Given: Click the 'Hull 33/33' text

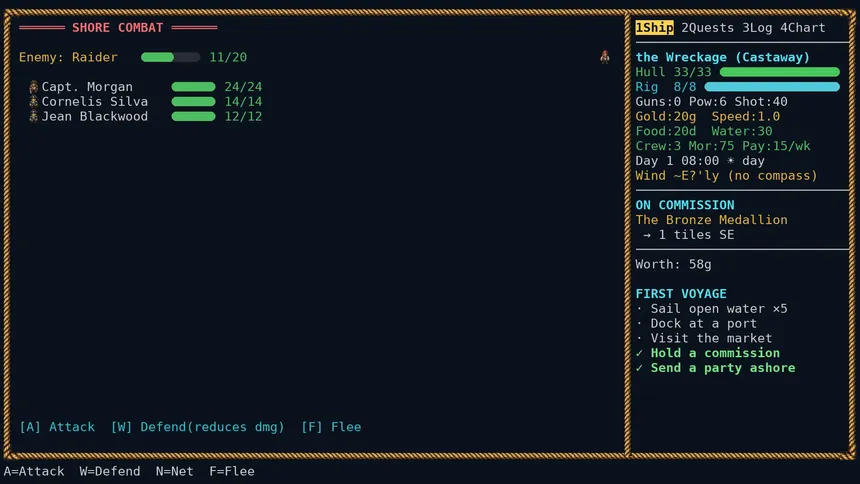Looking at the screenshot, I should click(x=673, y=72).
